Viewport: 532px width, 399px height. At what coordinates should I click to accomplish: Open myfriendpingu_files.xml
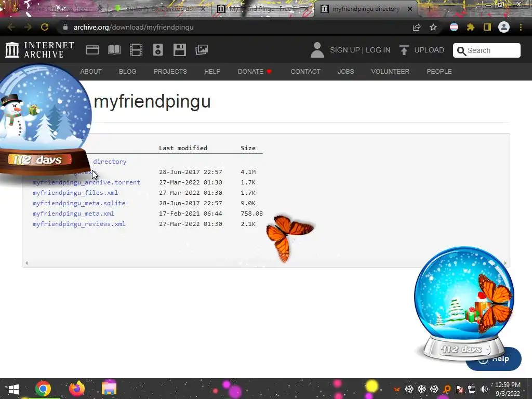[75, 193]
